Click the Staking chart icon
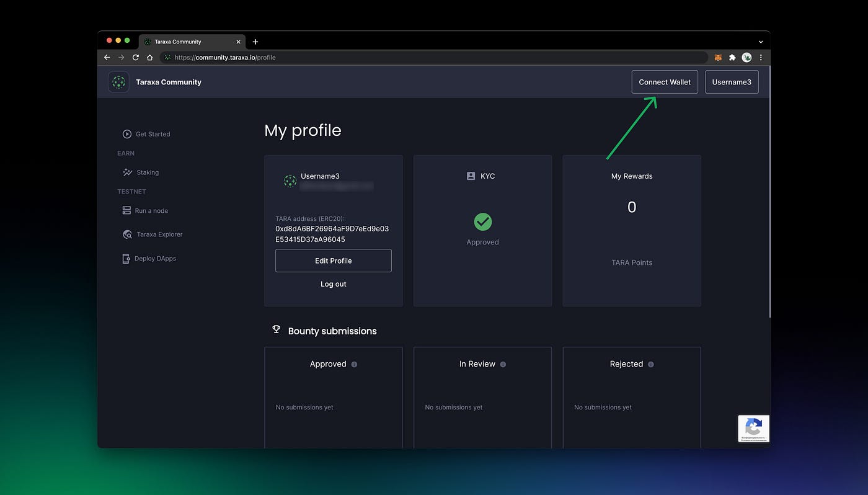 coord(127,172)
